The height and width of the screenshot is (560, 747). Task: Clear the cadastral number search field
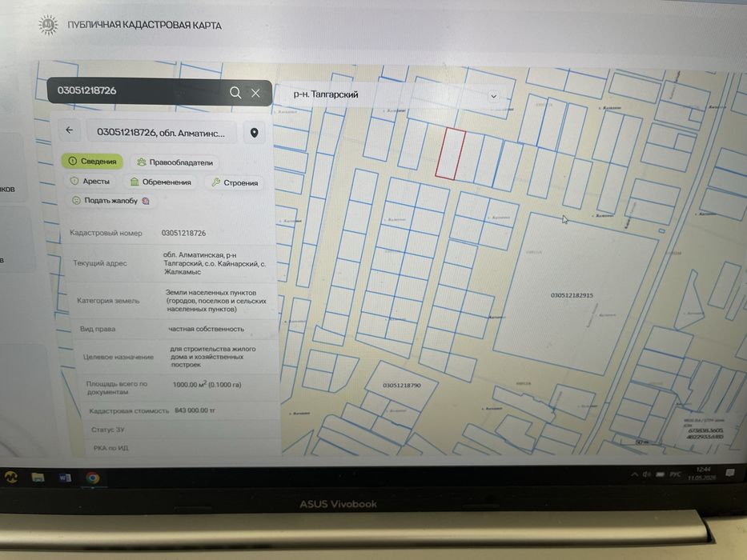click(x=255, y=93)
